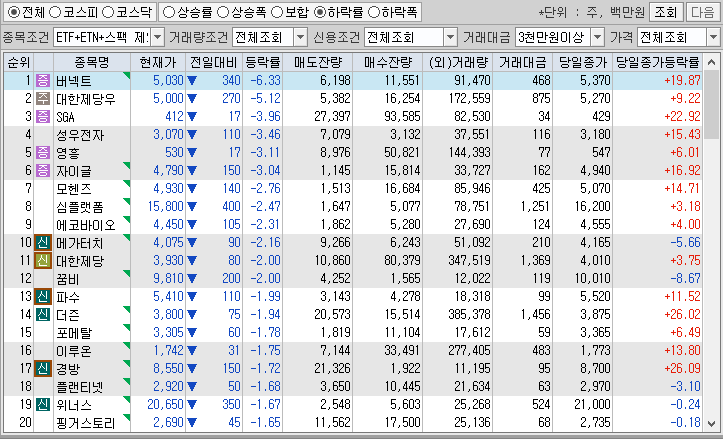The height and width of the screenshot is (439, 723).
Task: Select the 이루온 stock name
Action: click(x=74, y=351)
